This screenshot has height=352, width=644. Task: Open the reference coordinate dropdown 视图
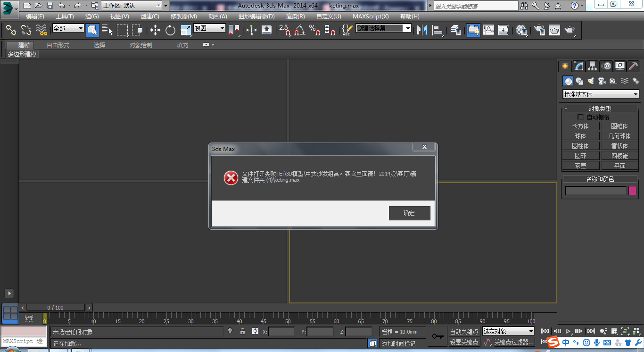210,29
